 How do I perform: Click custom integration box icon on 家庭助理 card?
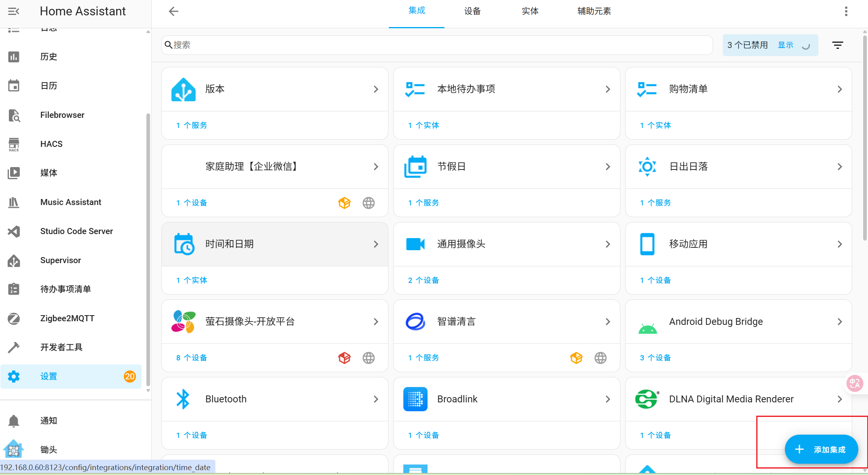[344, 203]
